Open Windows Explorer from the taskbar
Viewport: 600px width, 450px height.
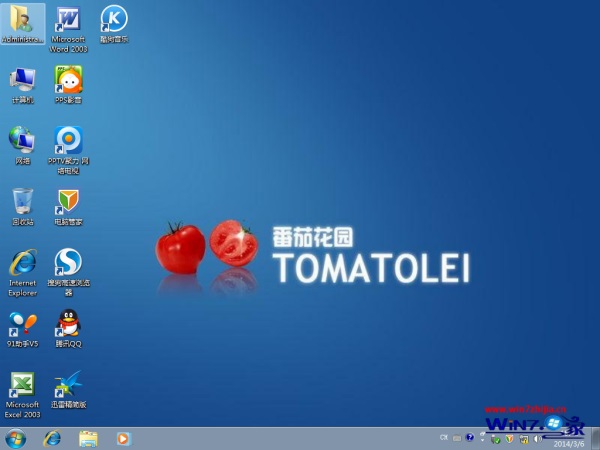coord(88,438)
